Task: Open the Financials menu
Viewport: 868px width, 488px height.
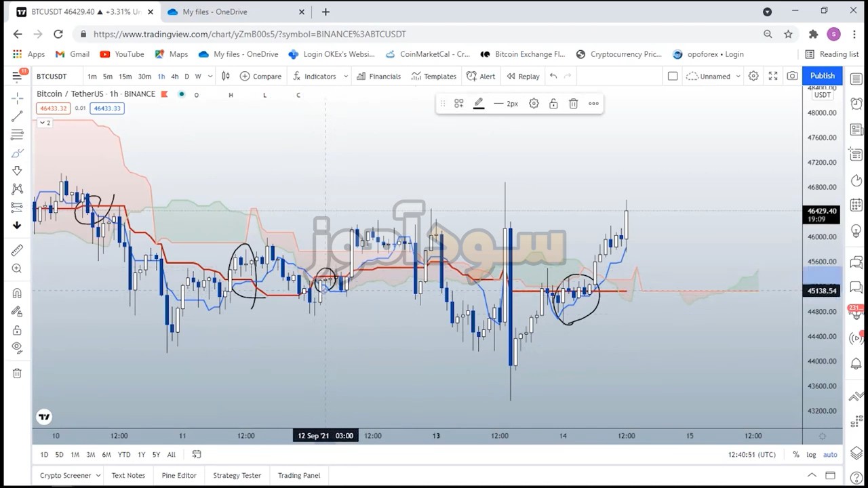Action: click(378, 76)
